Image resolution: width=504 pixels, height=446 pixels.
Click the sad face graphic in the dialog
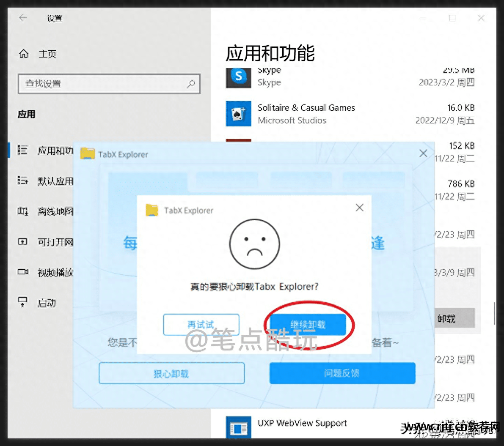point(254,244)
